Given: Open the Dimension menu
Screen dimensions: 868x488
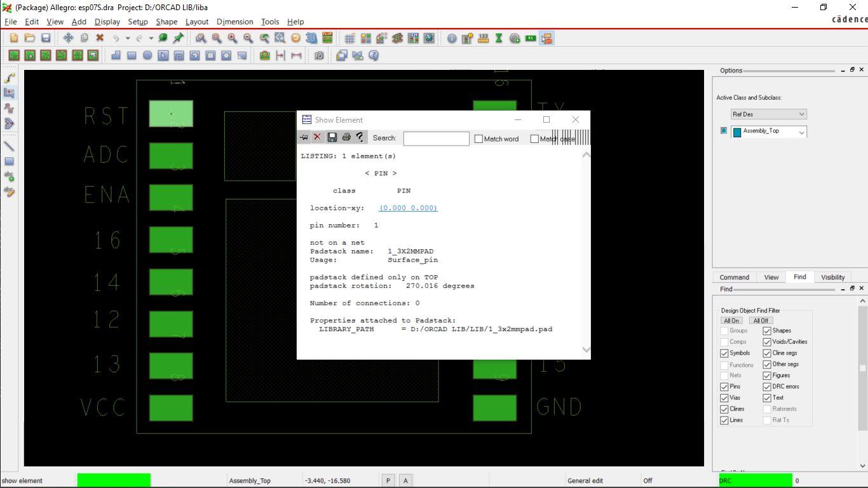Looking at the screenshot, I should pos(234,22).
